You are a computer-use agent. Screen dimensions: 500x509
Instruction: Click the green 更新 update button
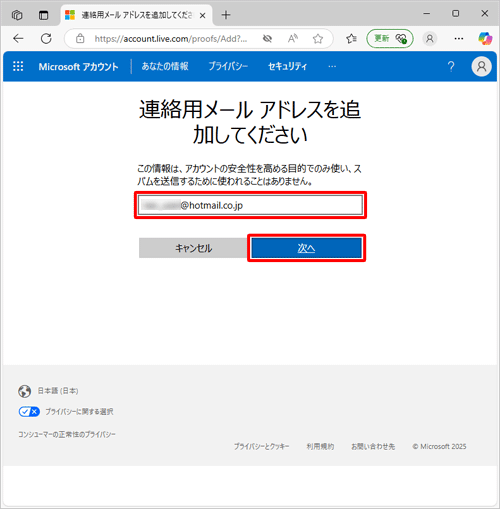(x=390, y=39)
